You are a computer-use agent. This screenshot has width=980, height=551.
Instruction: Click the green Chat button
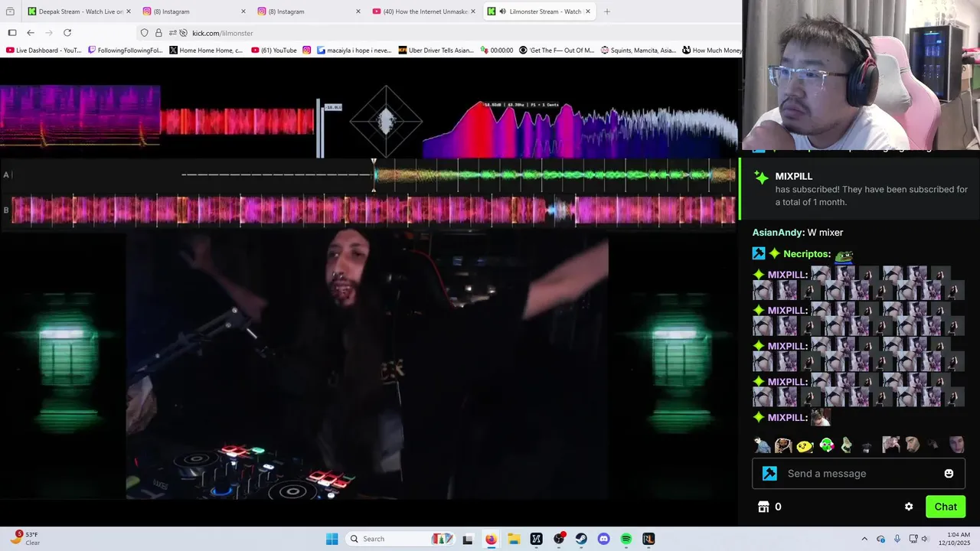[946, 507]
